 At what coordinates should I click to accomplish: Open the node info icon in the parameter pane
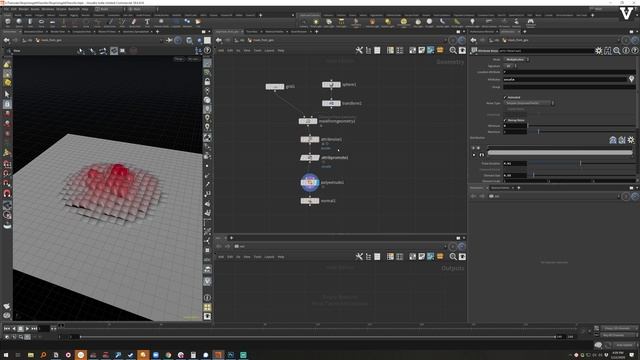[626, 51]
